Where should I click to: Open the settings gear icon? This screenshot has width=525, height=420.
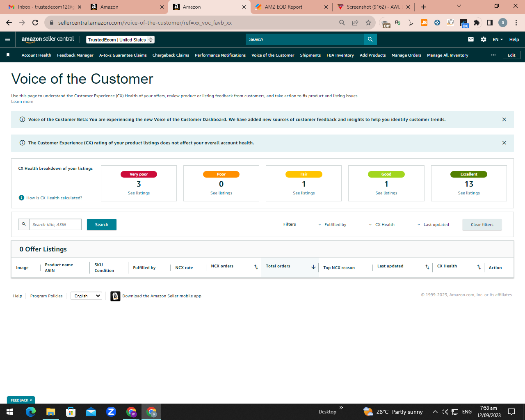[x=484, y=39]
